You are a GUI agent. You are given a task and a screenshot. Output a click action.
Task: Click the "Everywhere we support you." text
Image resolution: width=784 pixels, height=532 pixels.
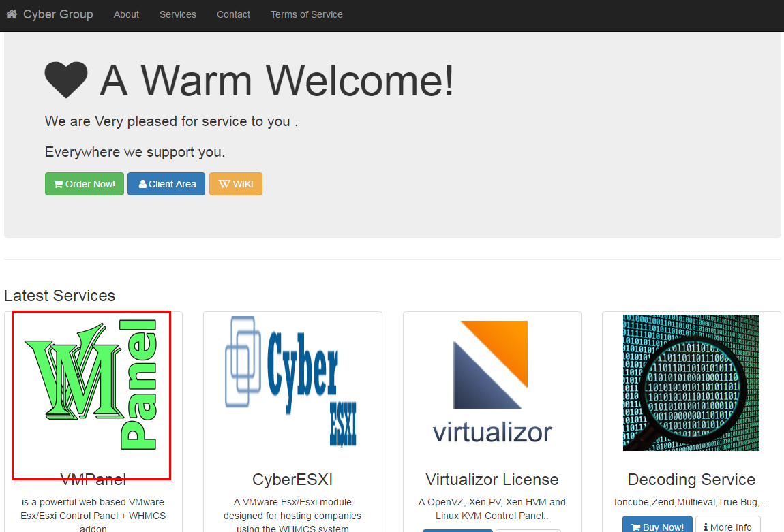[135, 152]
